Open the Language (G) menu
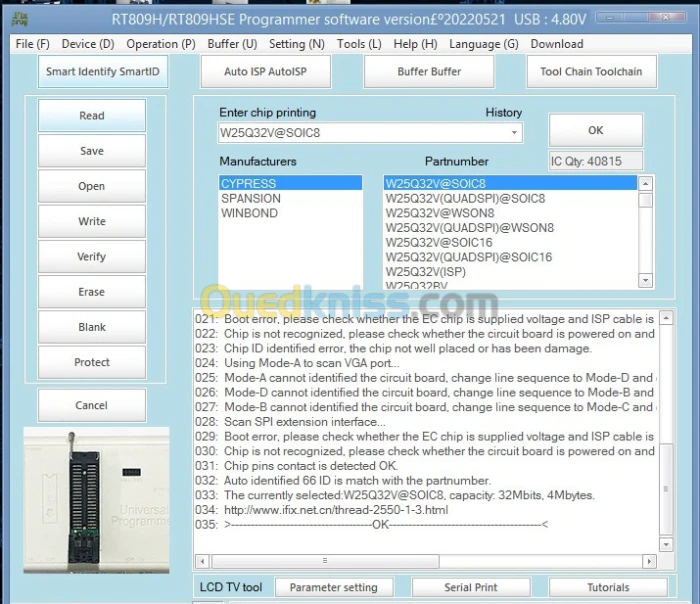700x604 pixels. 483,44
